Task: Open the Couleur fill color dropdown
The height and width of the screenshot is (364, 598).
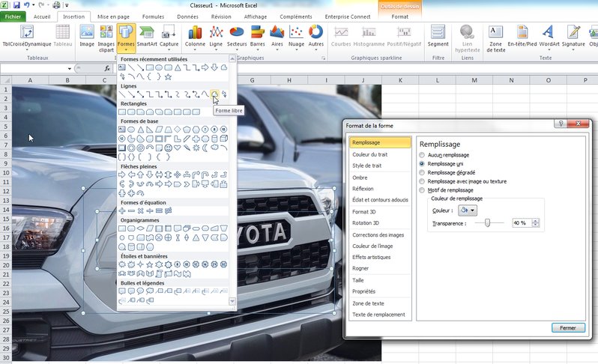Action: (x=468, y=210)
